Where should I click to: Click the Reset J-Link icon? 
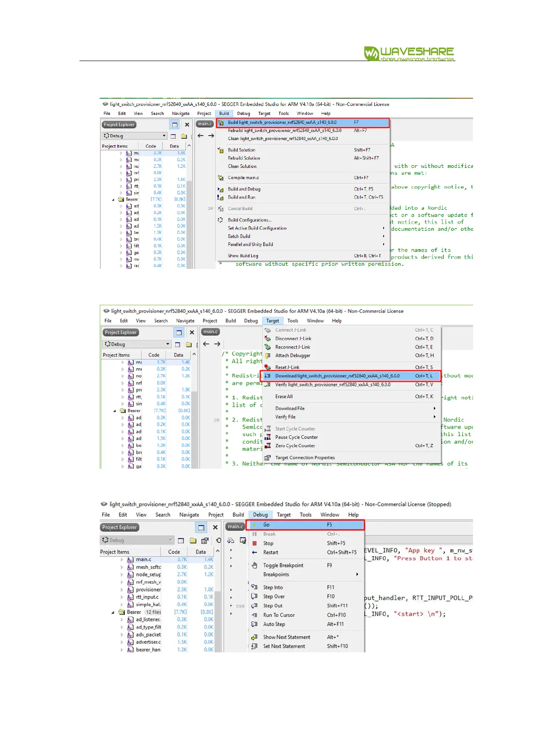point(268,368)
